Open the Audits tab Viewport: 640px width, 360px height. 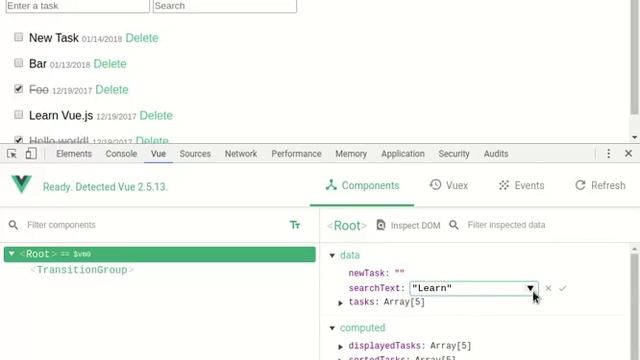coord(496,154)
